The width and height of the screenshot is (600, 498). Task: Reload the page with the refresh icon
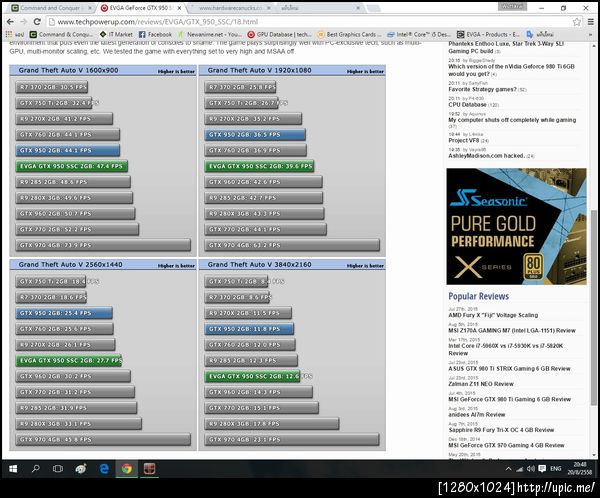point(37,22)
